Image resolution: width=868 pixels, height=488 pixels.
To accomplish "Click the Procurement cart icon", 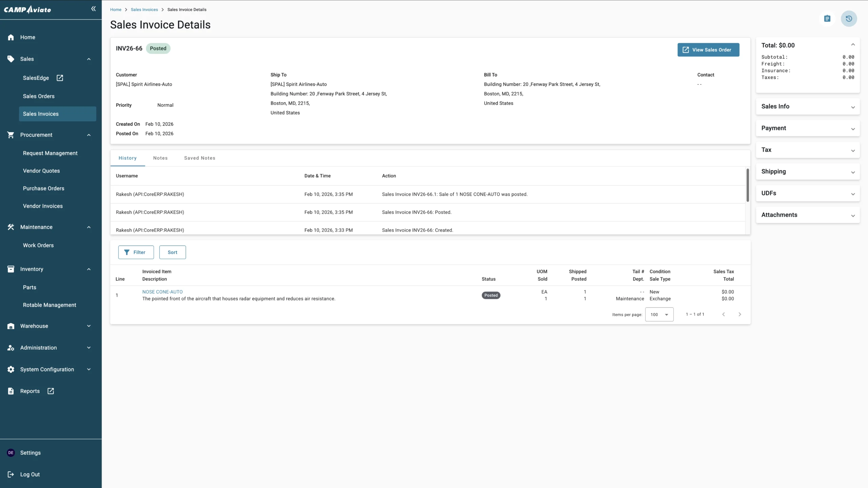I will (11, 135).
